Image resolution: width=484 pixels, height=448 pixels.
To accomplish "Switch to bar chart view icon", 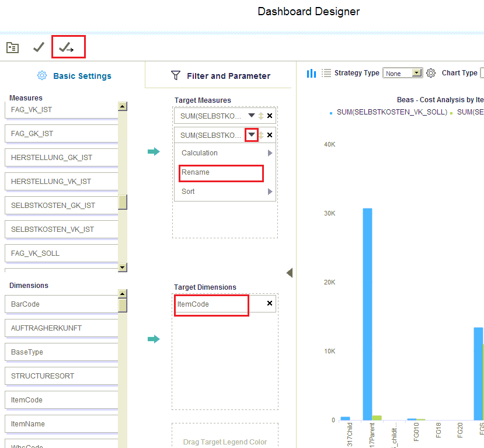I will 312,73.
